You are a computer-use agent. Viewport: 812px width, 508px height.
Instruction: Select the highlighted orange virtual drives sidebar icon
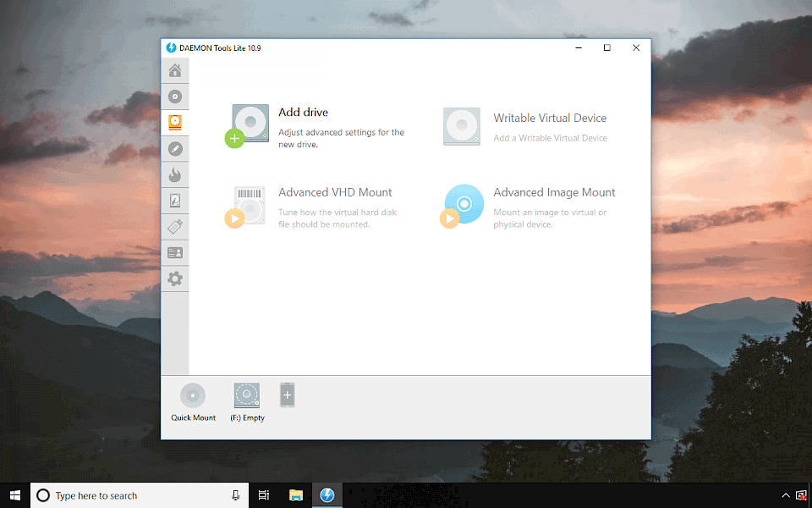(x=175, y=122)
